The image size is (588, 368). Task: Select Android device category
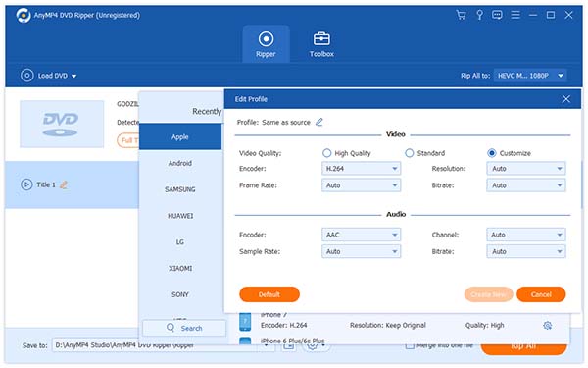[180, 163]
